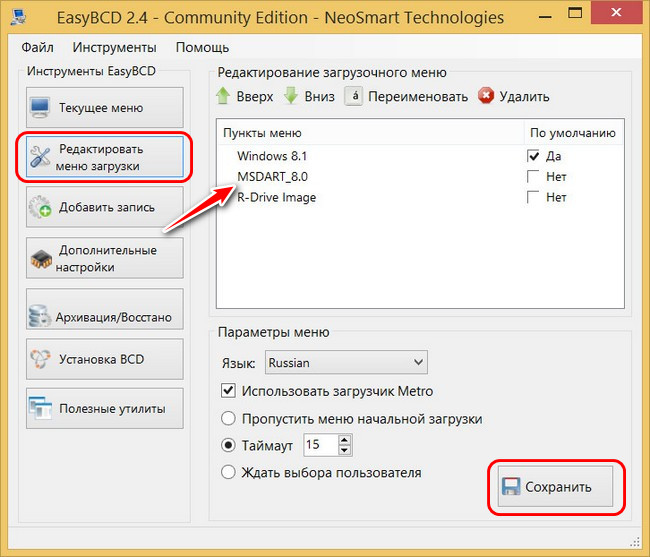
Task: Click the floppy disk save icon
Action: 511,487
